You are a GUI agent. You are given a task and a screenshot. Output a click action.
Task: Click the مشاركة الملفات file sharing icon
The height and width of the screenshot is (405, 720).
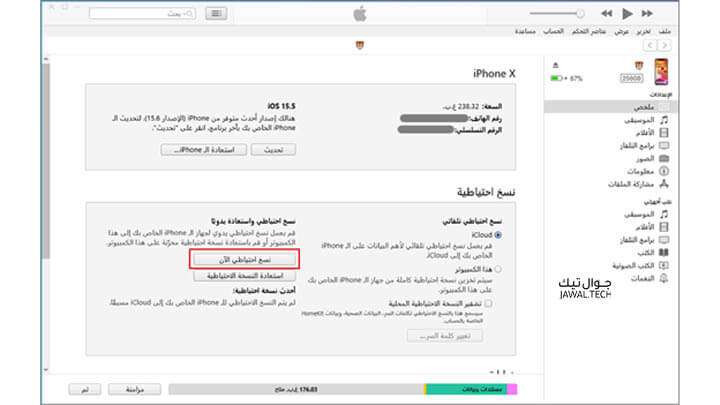tap(664, 184)
